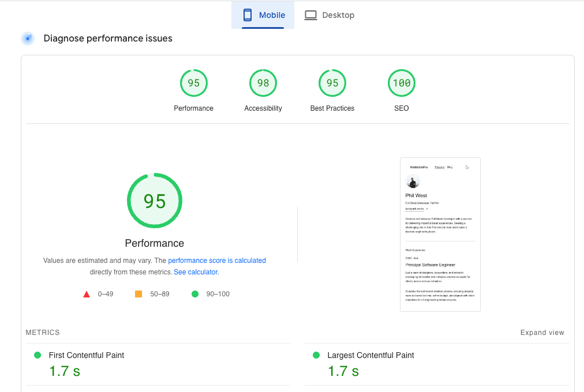This screenshot has height=392, width=584.
Task: Click the Phil West page screenshot thumbnail
Action: 440,235
